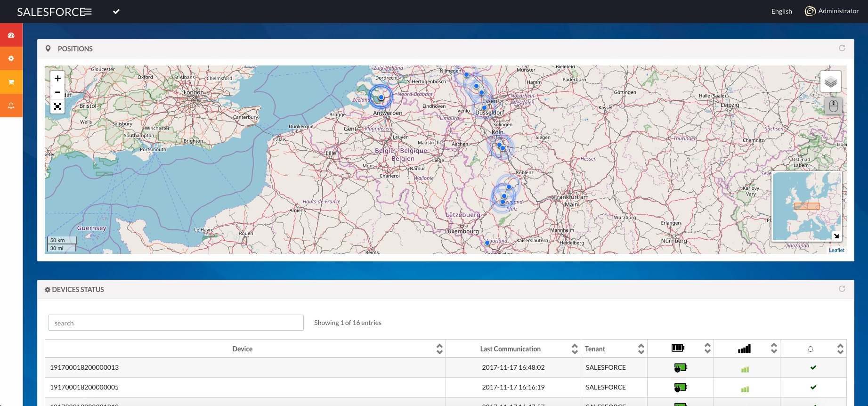The image size is (868, 406).
Task: Refresh the Positions panel
Action: [x=842, y=48]
